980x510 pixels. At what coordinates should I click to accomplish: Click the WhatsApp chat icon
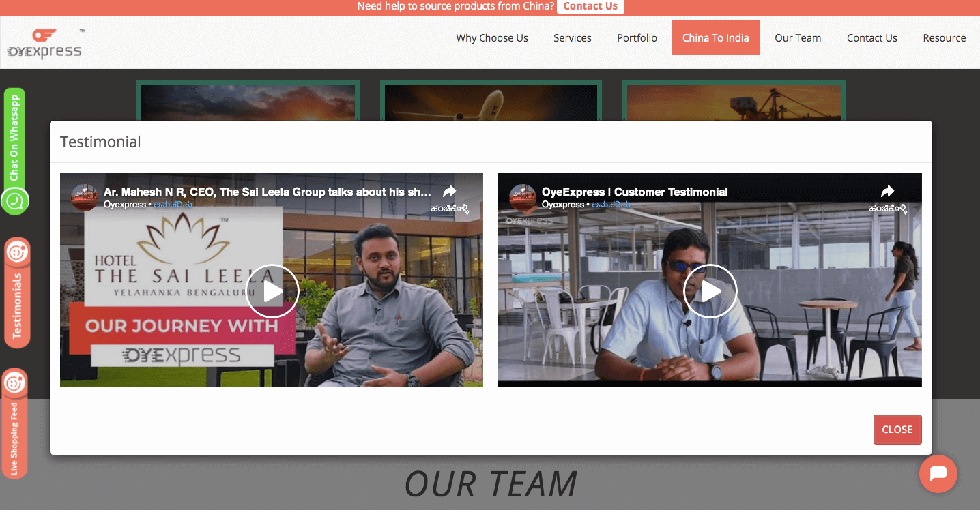[15, 201]
